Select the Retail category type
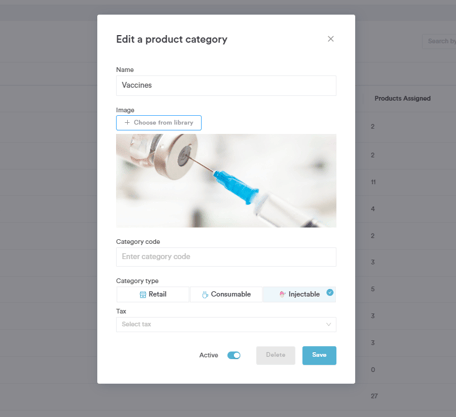 (x=153, y=294)
